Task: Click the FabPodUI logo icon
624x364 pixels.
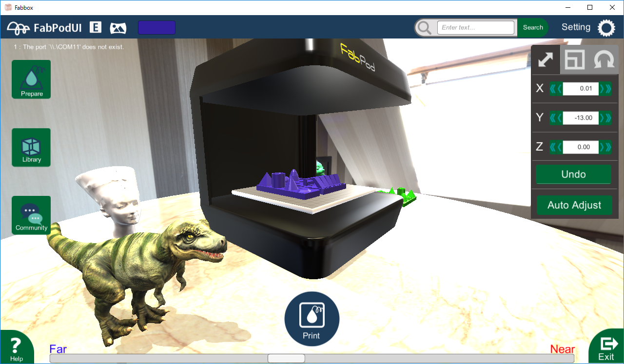Action: tap(19, 28)
